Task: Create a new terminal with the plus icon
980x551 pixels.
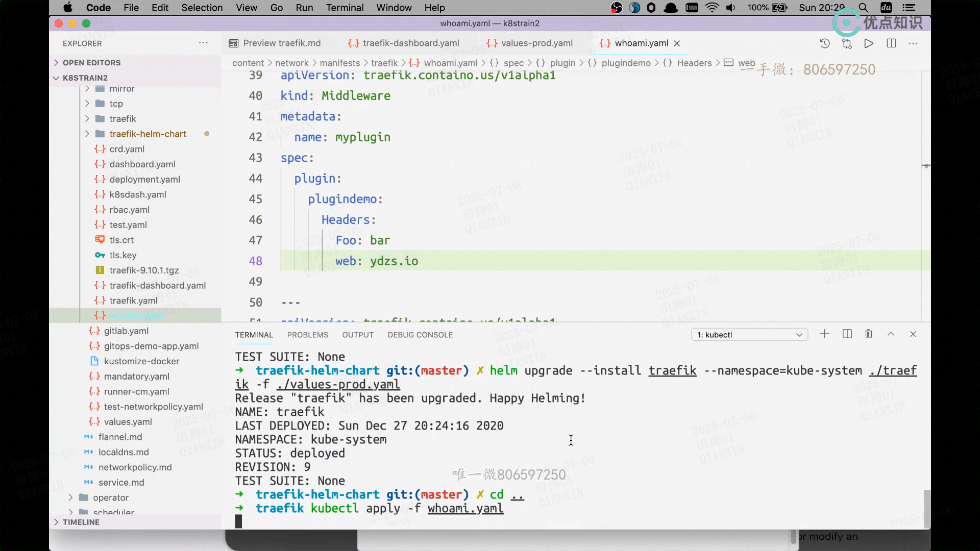Action: coord(824,334)
